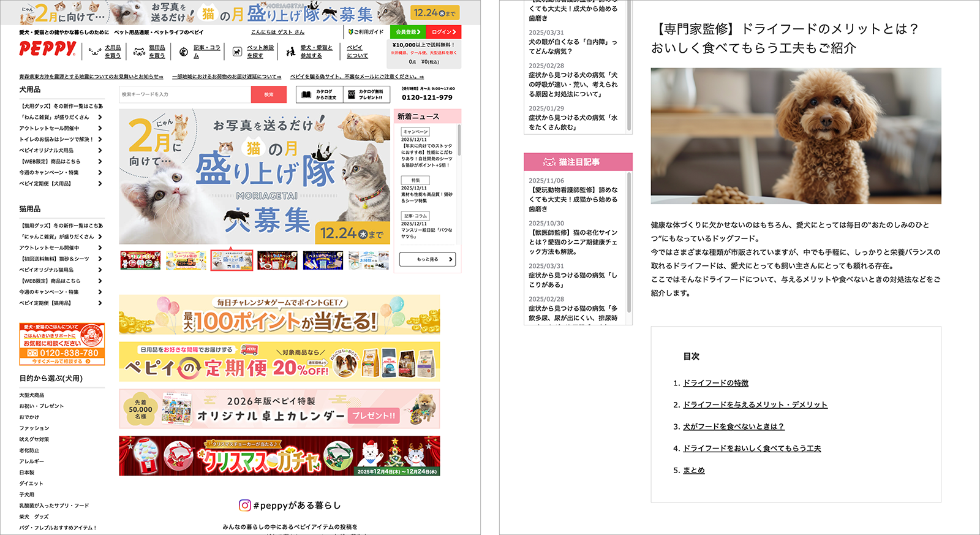Click the 検索キーワード search input field
Viewport: 980px width, 535px height.
184,94
